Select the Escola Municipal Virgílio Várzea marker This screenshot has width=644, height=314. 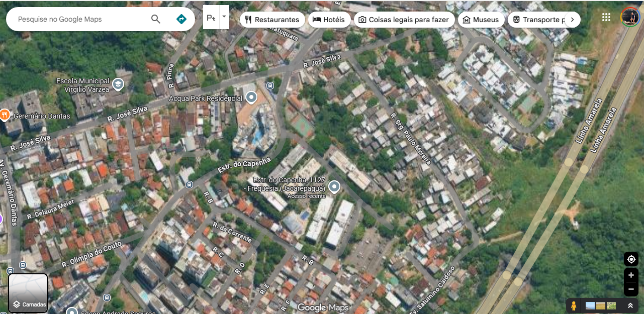click(118, 84)
